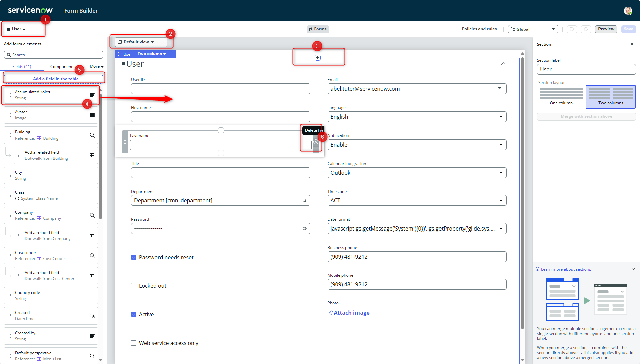Image resolution: width=640 pixels, height=364 pixels.
Task: Click the User section drag handle
Action: [x=118, y=54]
